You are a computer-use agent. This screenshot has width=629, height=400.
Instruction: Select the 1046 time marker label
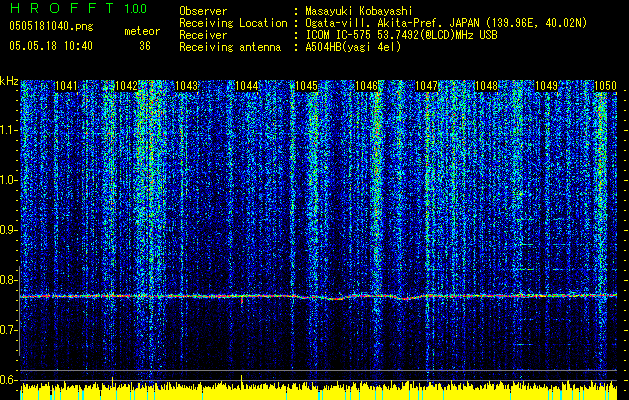(367, 86)
